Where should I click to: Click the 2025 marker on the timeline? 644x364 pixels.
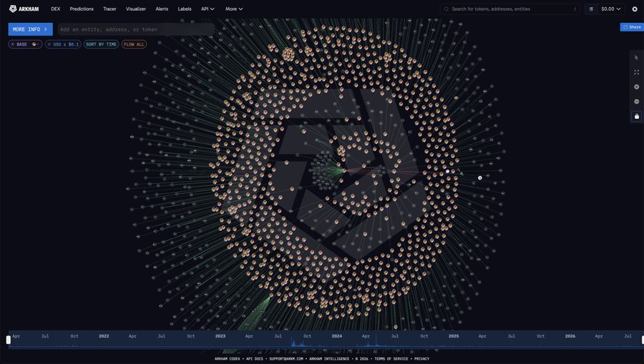coord(454,336)
